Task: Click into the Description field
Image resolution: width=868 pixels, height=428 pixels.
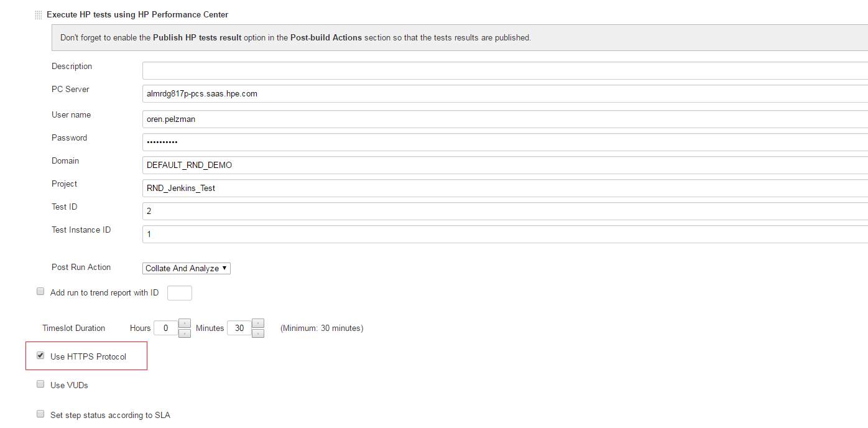Action: click(504, 70)
